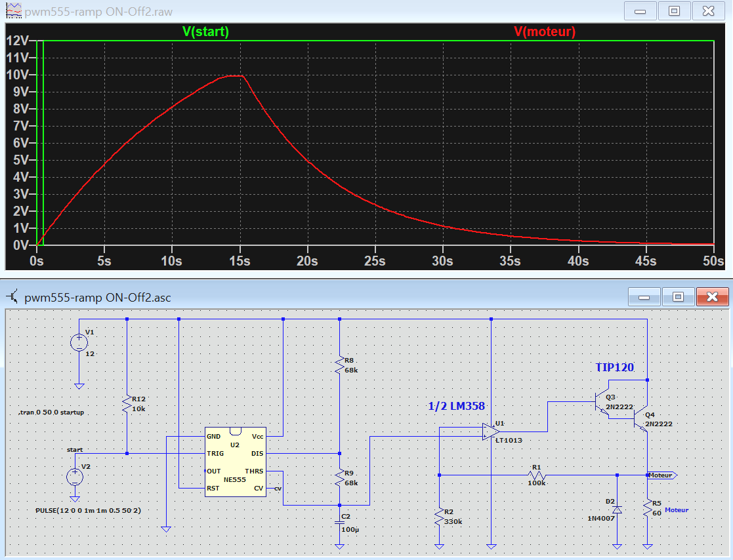Close the pwm555-ramp ON-Off2.asc schematic window
The height and width of the screenshot is (560, 733).
713,296
